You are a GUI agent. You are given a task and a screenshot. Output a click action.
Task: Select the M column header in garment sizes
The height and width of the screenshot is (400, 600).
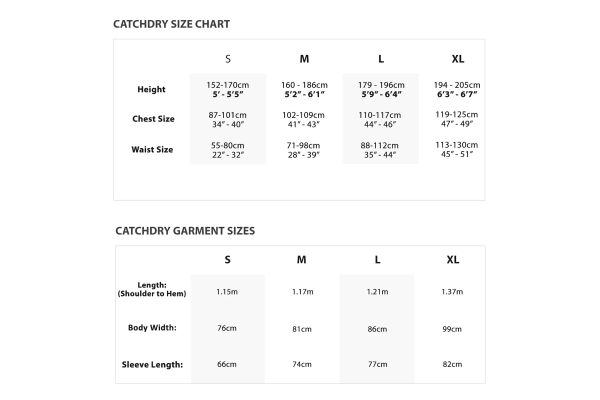pyautogui.click(x=301, y=260)
